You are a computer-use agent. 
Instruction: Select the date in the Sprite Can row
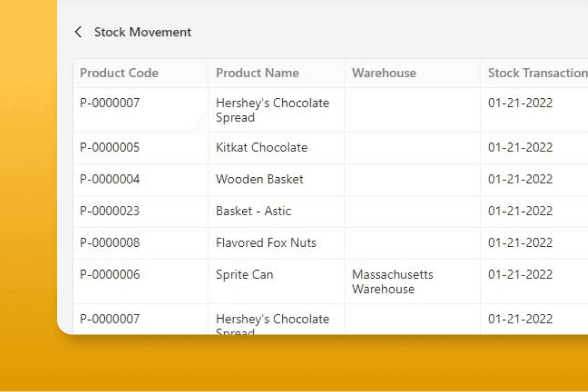coord(520,275)
